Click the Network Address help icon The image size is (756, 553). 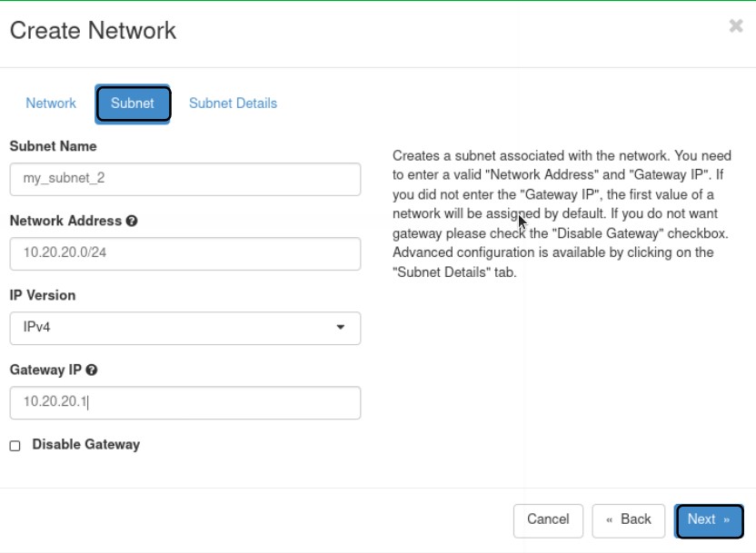pos(132,221)
